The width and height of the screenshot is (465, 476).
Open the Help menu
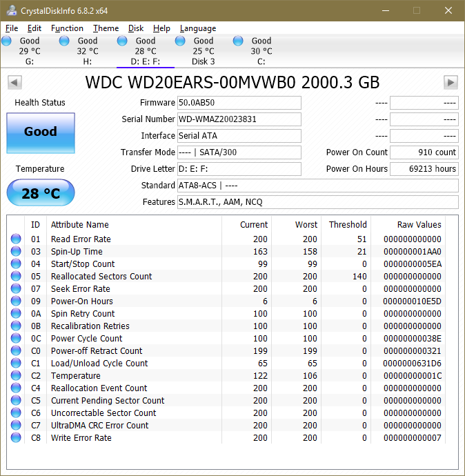coord(161,28)
